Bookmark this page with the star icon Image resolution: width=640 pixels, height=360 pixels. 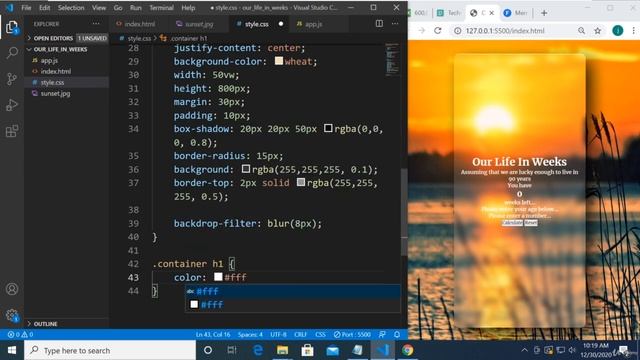(x=598, y=31)
